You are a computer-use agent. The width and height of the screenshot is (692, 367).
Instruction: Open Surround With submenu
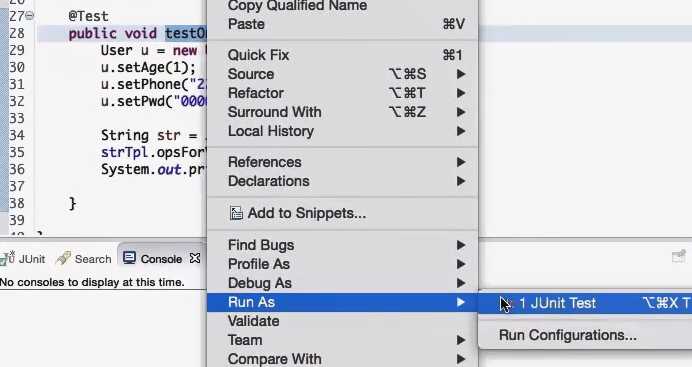(342, 112)
